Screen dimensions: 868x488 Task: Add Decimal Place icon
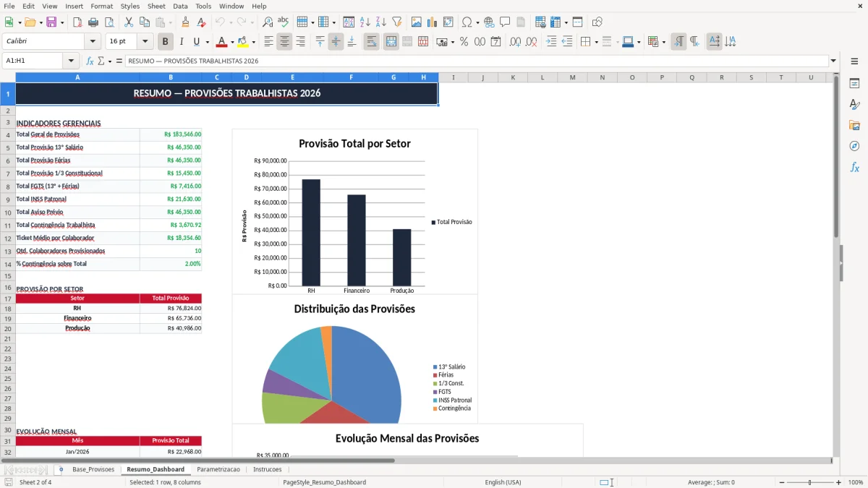click(x=515, y=42)
